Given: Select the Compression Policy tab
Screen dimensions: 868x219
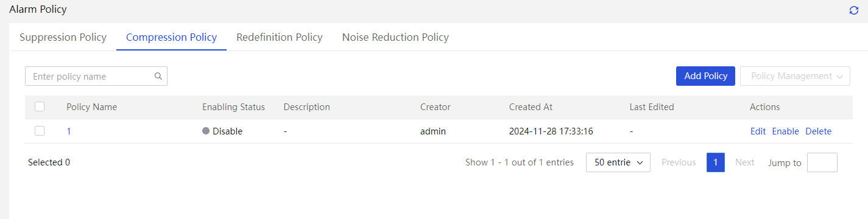Looking at the screenshot, I should pos(171,37).
